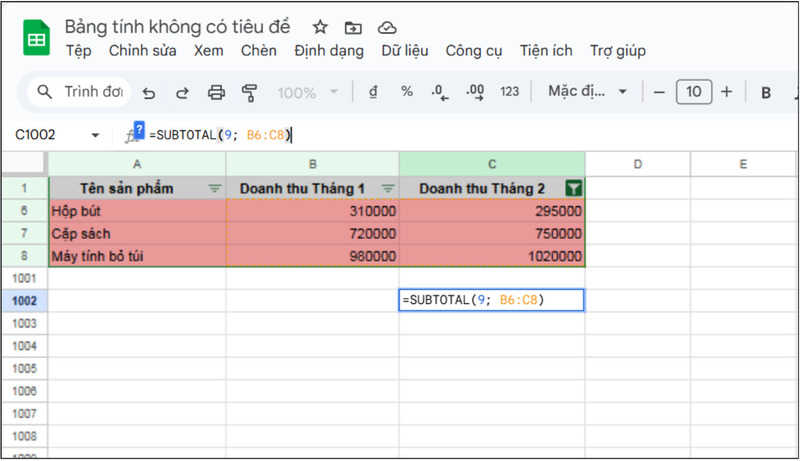Toggle bold formatting
This screenshot has height=461, width=800.
766,93
